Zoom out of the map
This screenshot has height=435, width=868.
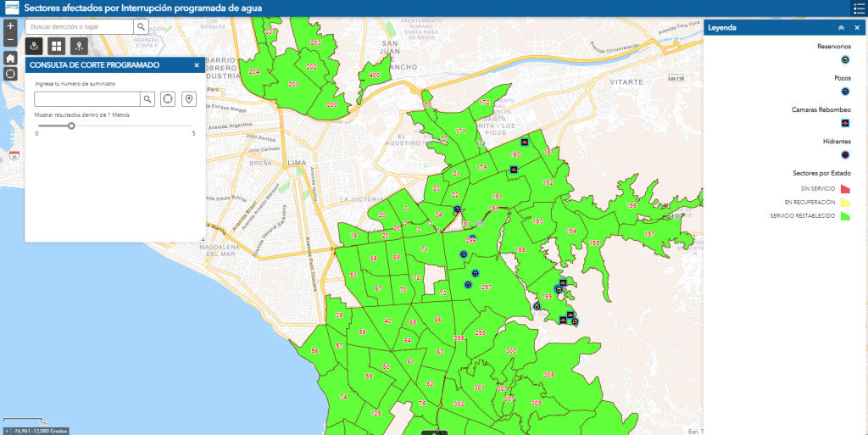[x=10, y=40]
